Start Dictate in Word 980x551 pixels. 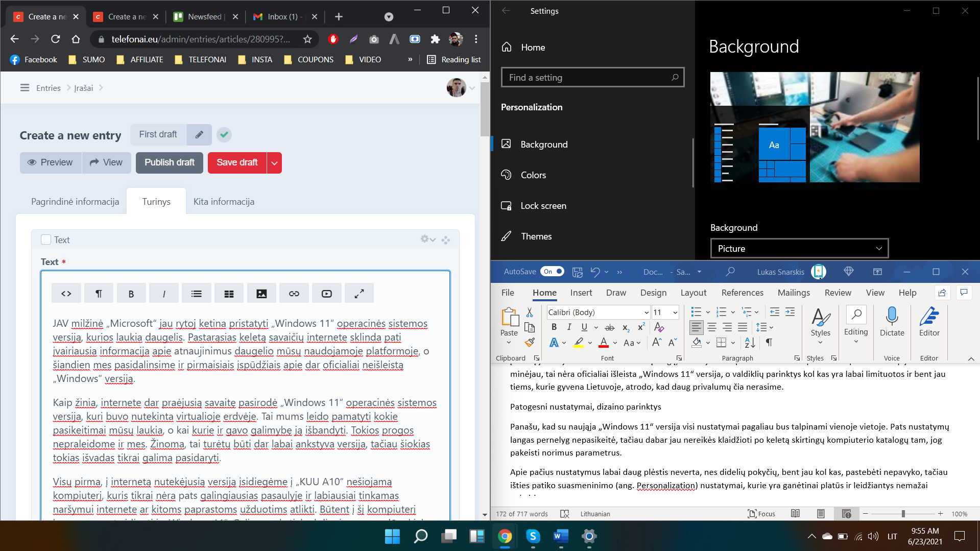coord(892,322)
